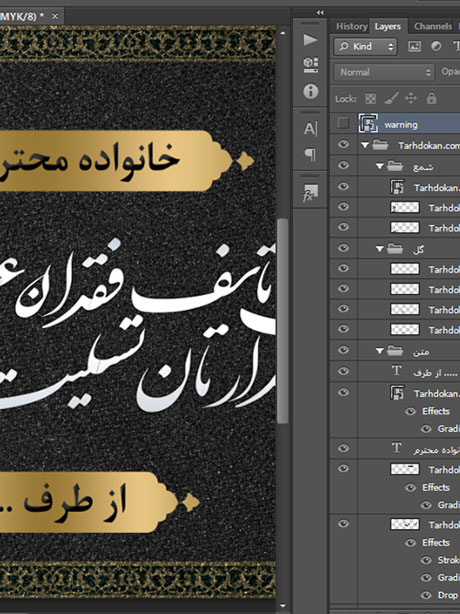This screenshot has width=460, height=614.
Task: Collapse the متن group triangle
Action: pyautogui.click(x=379, y=351)
